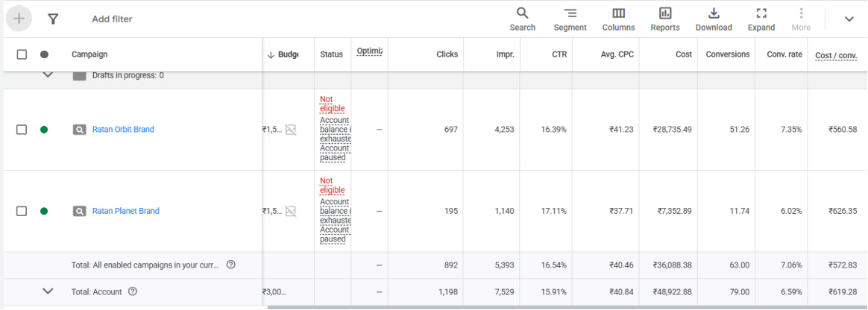Collapse the toolbar with top-right chevron

(849, 19)
